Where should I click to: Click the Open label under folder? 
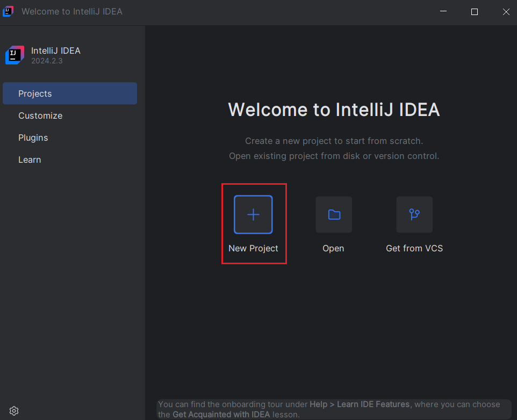(333, 248)
